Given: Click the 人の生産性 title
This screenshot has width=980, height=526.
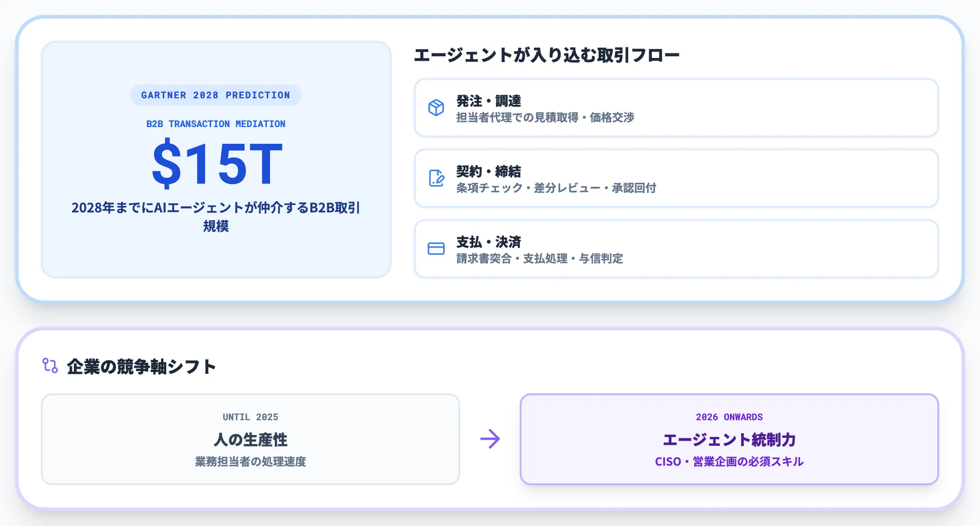Looking at the screenshot, I should pos(251,440).
